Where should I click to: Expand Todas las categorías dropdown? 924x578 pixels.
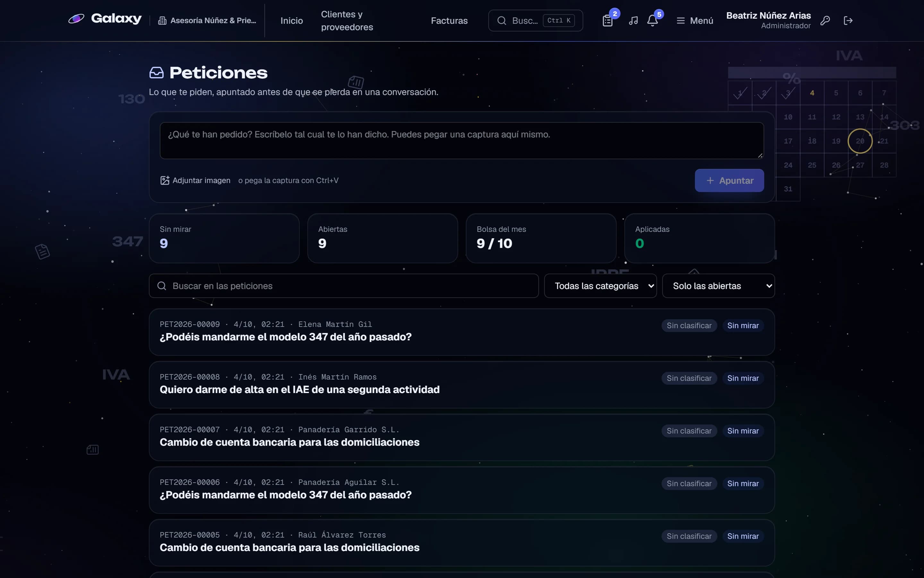coord(600,286)
